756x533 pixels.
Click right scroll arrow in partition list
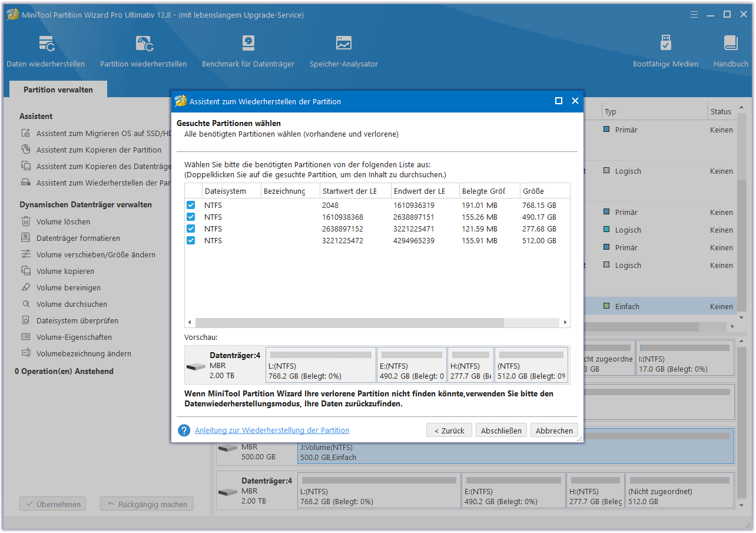(565, 323)
